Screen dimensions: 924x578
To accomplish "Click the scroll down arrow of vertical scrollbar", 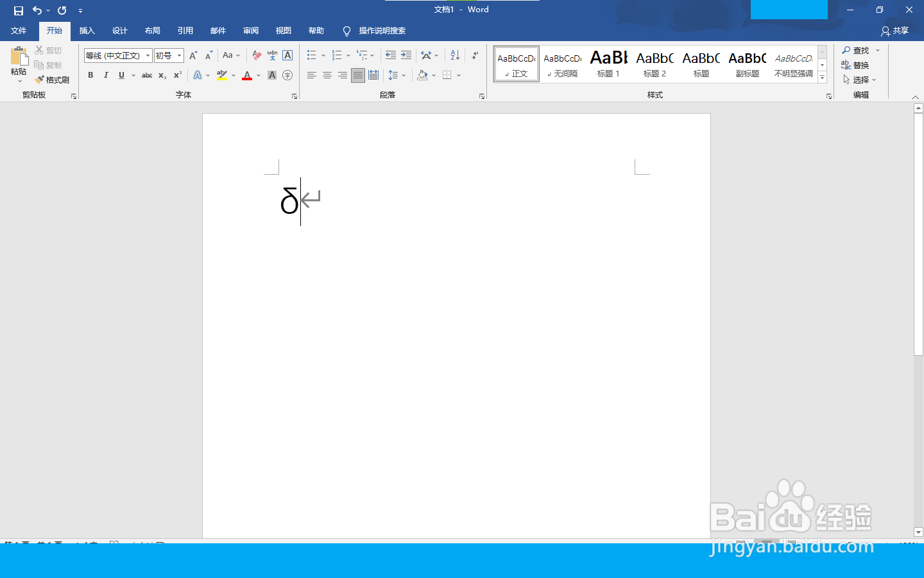I will [x=918, y=532].
